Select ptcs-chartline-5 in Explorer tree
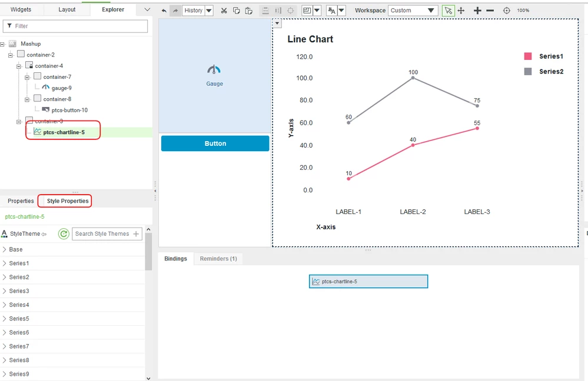The height and width of the screenshot is (381, 588). (x=64, y=132)
